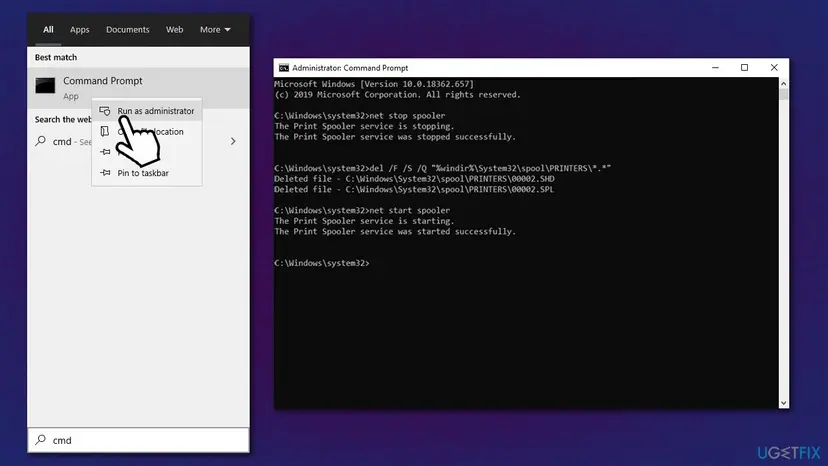The width and height of the screenshot is (828, 466).
Task: Open the Command Prompt best match result
Action: pyautogui.click(x=138, y=88)
